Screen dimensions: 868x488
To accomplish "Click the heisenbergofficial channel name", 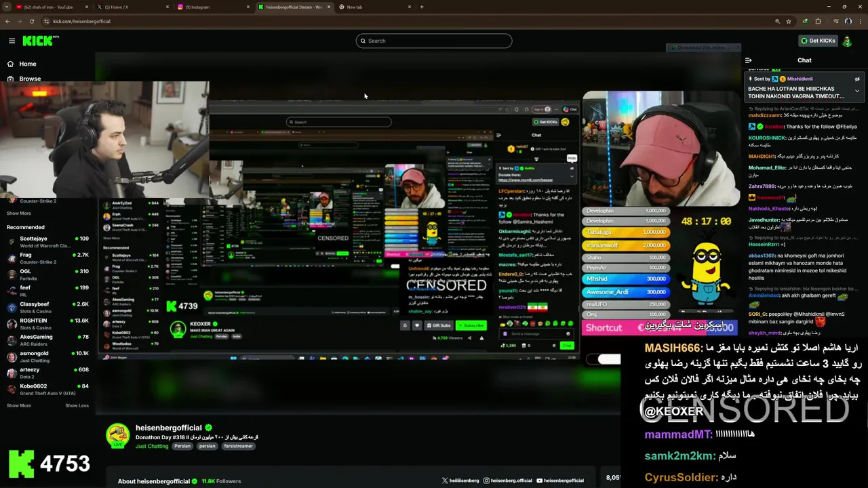I will point(169,428).
